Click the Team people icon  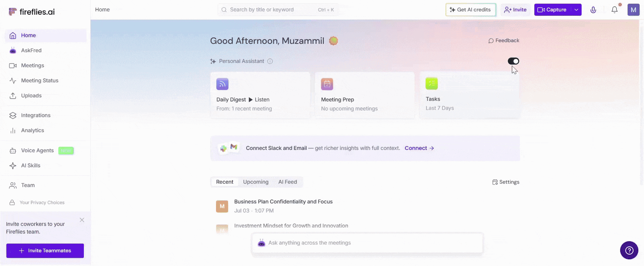[x=13, y=186]
